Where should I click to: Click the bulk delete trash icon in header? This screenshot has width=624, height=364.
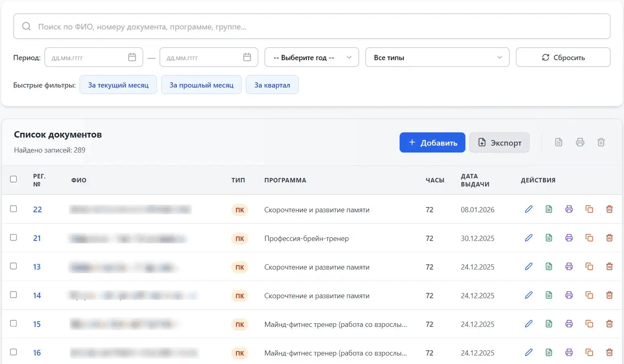(x=601, y=142)
